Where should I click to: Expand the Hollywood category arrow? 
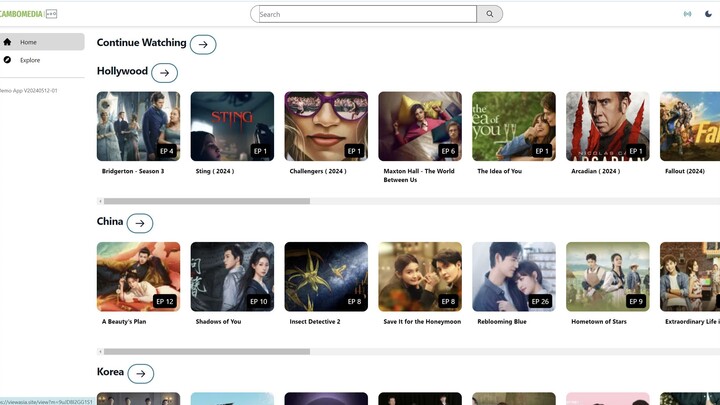(164, 73)
